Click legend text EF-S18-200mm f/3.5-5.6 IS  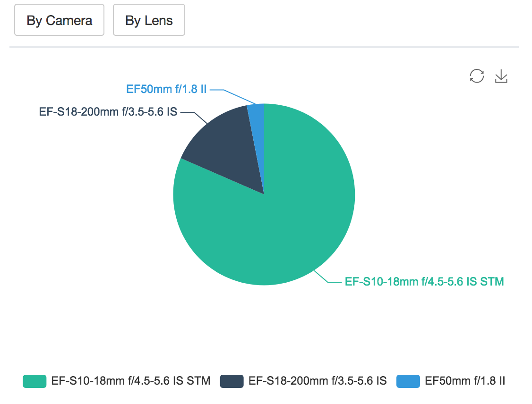317,381
